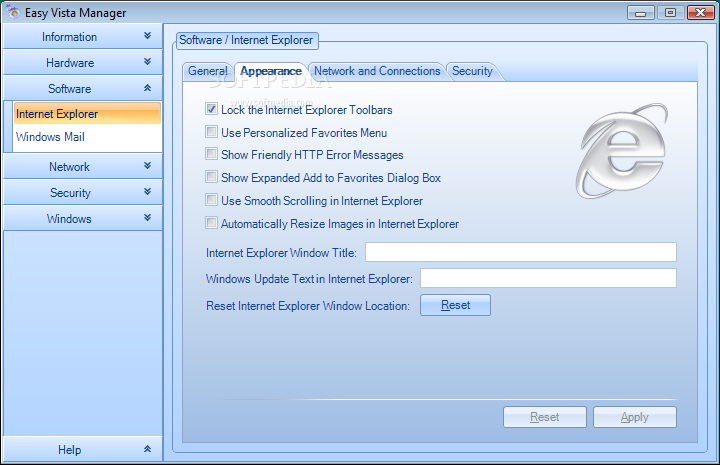Click the Apply button
720x465 pixels.
[x=635, y=417]
